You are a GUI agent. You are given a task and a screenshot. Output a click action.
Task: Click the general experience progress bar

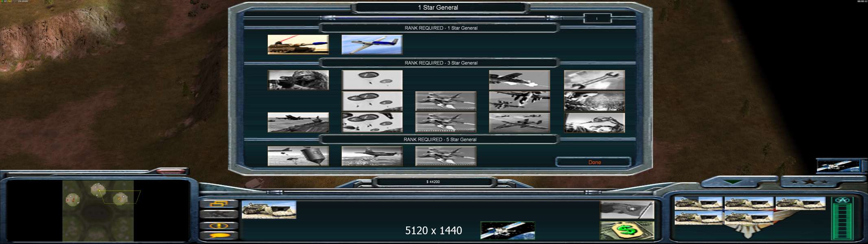(441, 18)
